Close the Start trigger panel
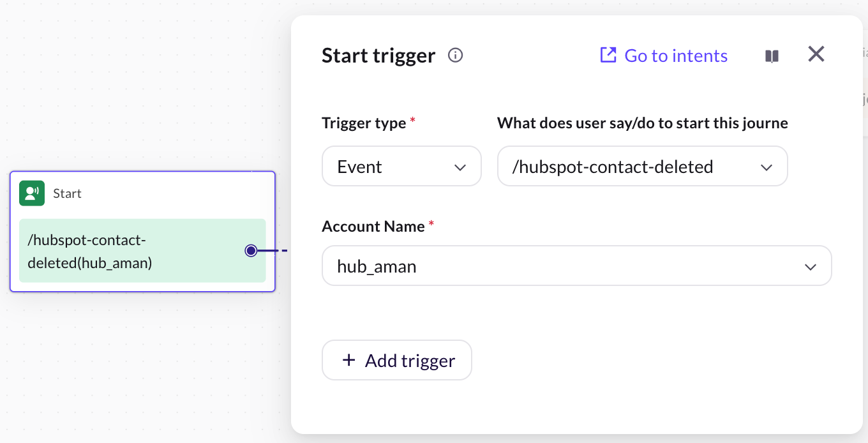 click(816, 54)
